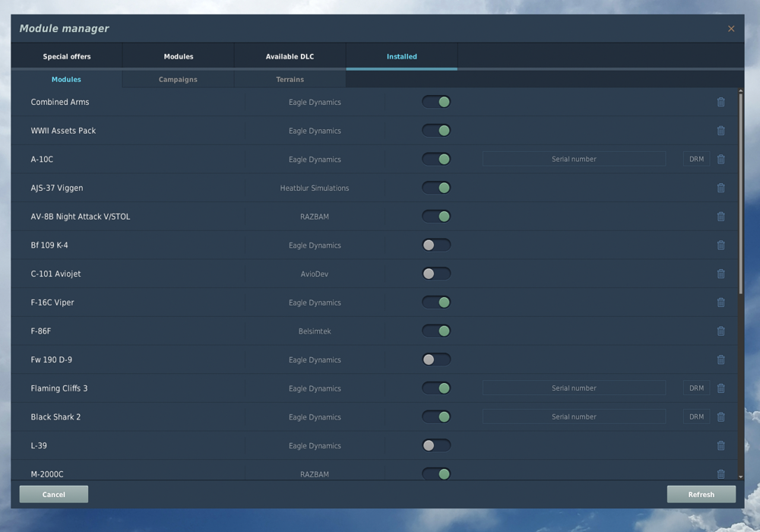The image size is (760, 532).
Task: Click the module list scrollbar thumb
Action: pyautogui.click(x=740, y=194)
